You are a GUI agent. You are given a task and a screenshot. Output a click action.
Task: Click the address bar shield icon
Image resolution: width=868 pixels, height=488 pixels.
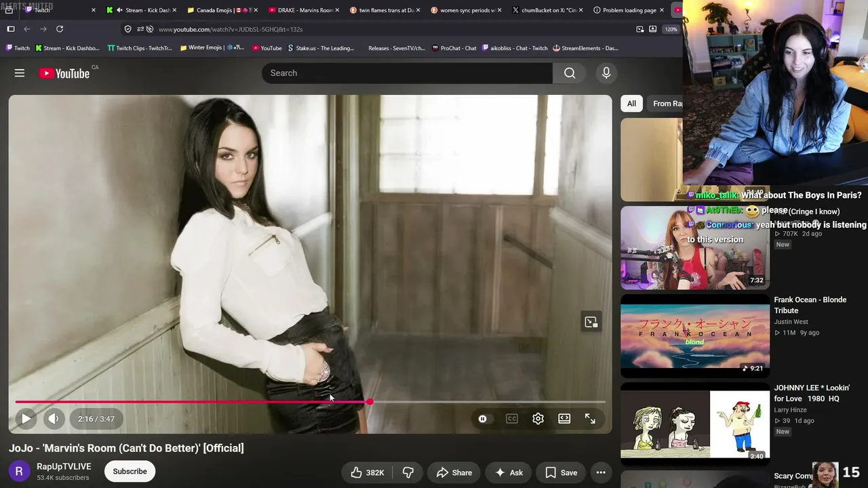pyautogui.click(x=127, y=29)
